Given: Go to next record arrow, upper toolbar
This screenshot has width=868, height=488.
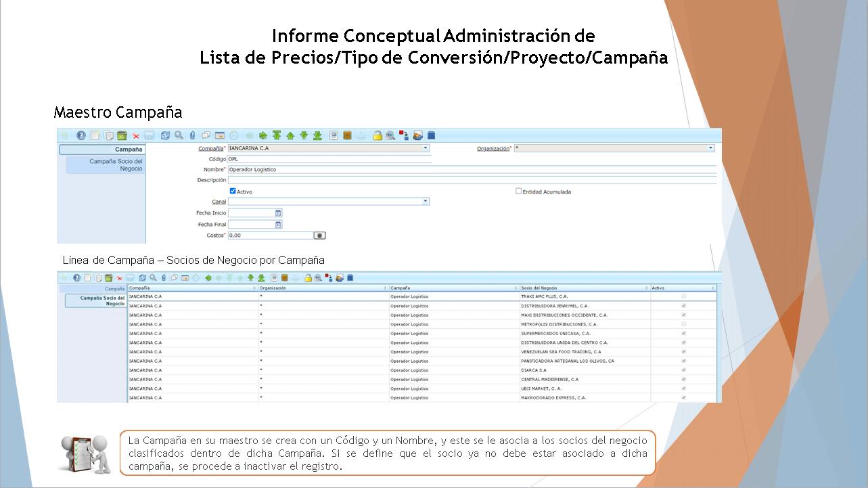Looking at the screenshot, I should 304,135.
